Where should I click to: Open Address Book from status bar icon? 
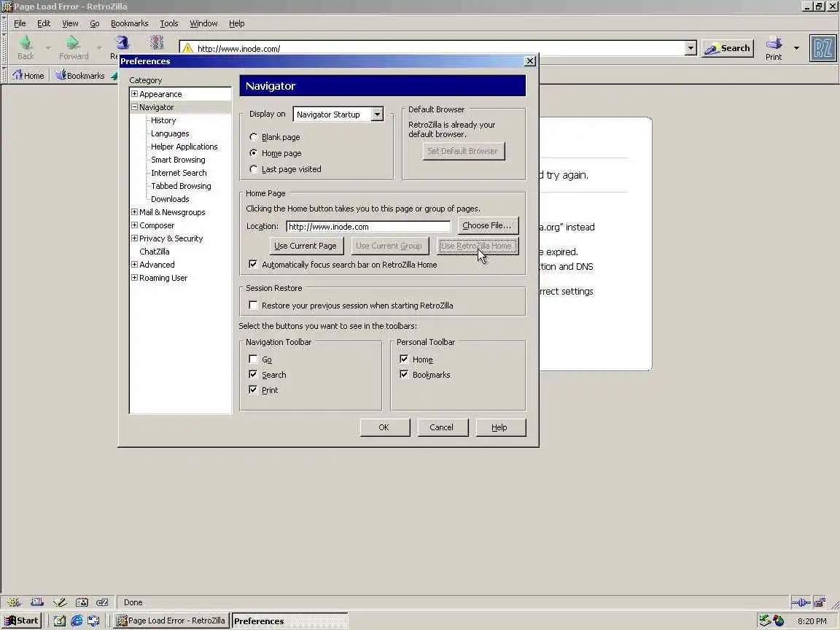pos(82,602)
